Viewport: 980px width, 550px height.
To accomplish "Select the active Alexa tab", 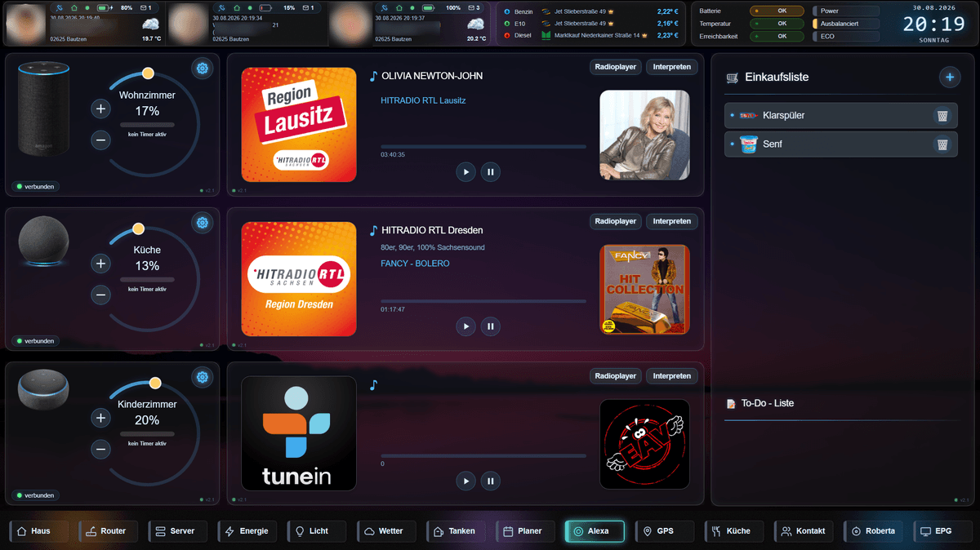I will click(x=595, y=531).
